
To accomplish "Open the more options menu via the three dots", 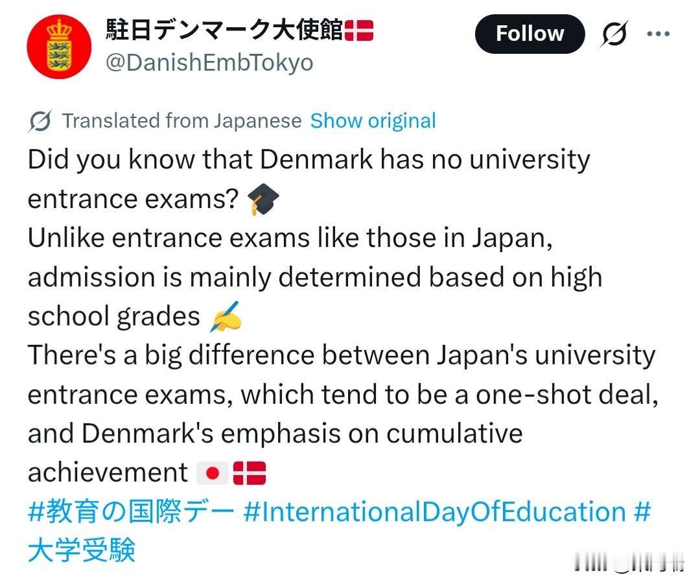I will (x=659, y=33).
